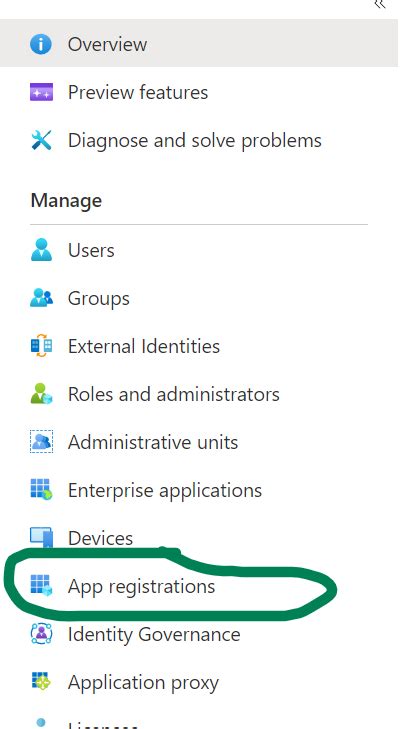
Task: Click the purple Preview features icon
Action: tap(41, 92)
